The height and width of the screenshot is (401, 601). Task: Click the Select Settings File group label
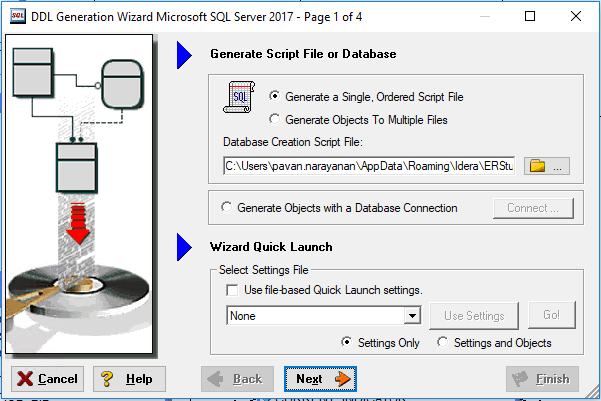pos(264,270)
